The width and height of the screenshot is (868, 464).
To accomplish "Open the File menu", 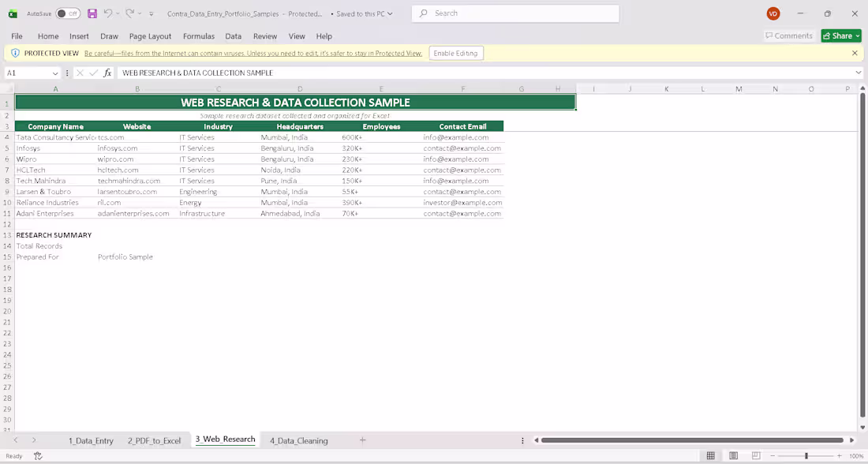I will [x=17, y=36].
